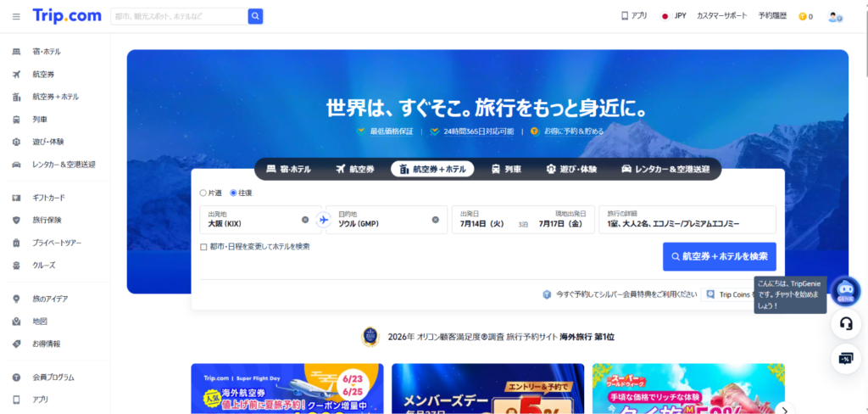Screen dimensions: 868x414
Task: Click the 航空券 airplane icon in sidebar
Action: point(17,75)
